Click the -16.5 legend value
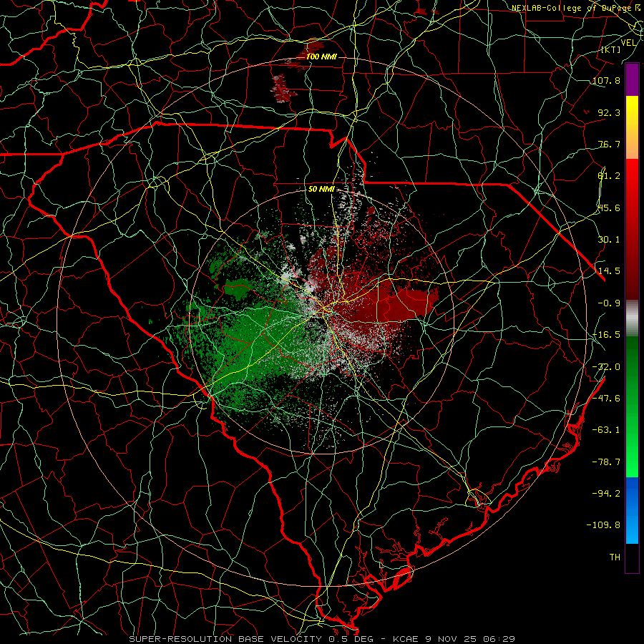This screenshot has height=644, width=644. 606,335
